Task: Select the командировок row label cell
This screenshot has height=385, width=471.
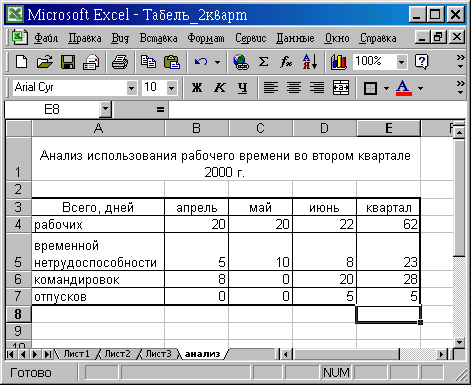Action: (98, 279)
